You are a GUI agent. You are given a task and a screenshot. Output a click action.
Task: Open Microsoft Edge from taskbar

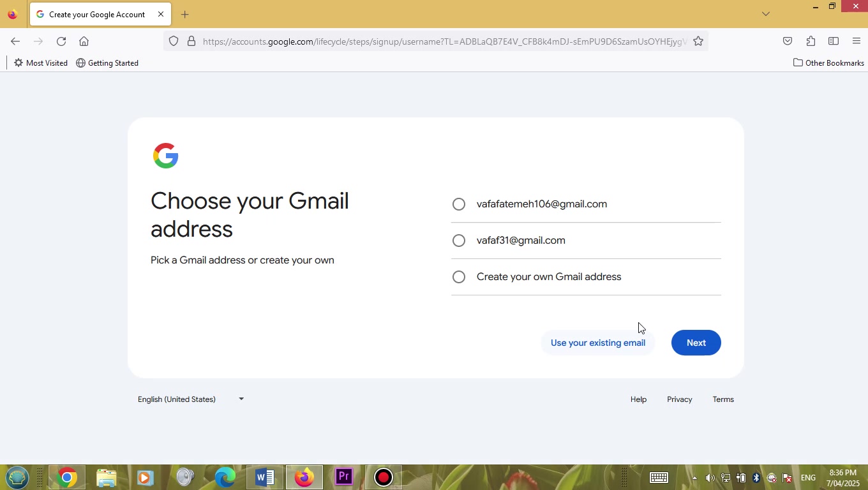[x=225, y=477]
